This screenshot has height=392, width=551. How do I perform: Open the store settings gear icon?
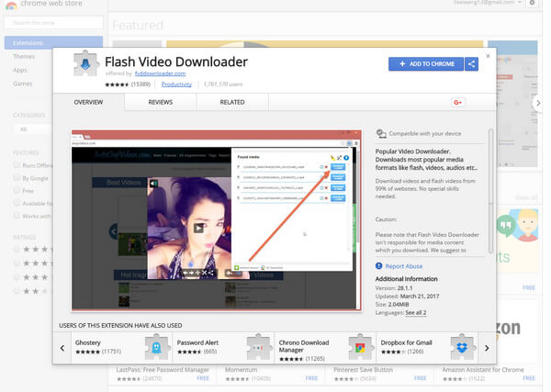[532, 3]
